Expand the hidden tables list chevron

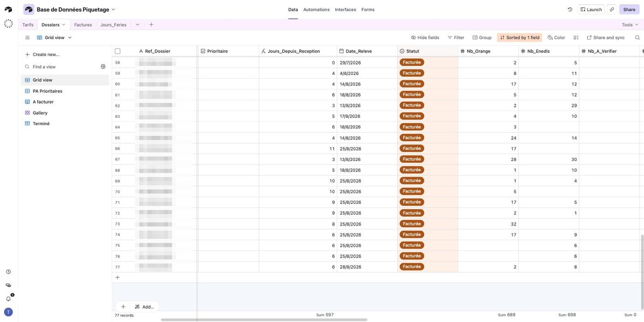pos(138,24)
